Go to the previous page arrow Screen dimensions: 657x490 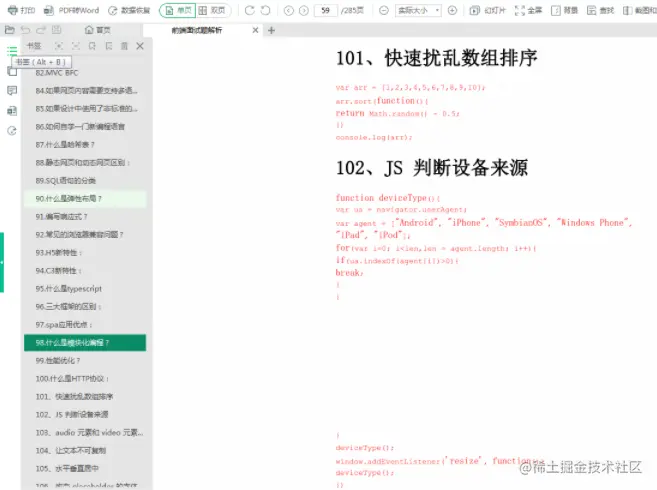pos(289,10)
